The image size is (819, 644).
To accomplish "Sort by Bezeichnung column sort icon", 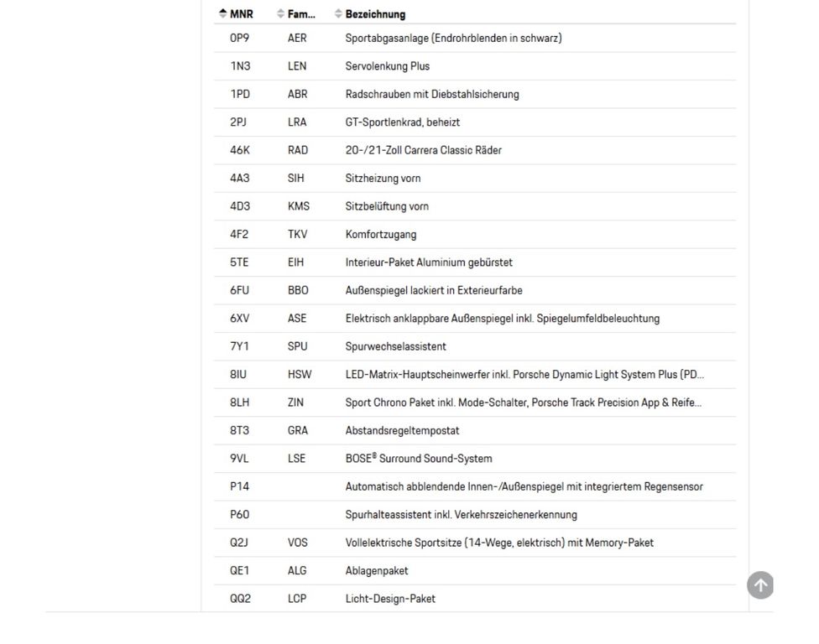I will point(338,14).
